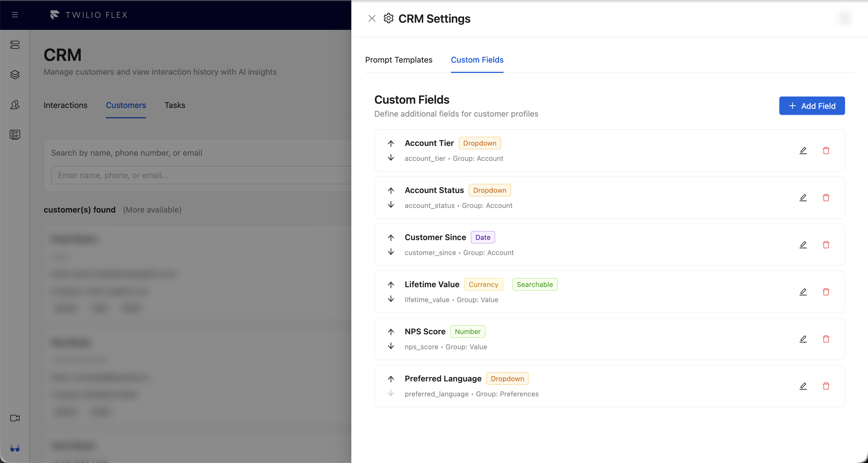Image resolution: width=868 pixels, height=463 pixels.
Task: Open the hamburger menu in Twilio Flex
Action: 15,14
